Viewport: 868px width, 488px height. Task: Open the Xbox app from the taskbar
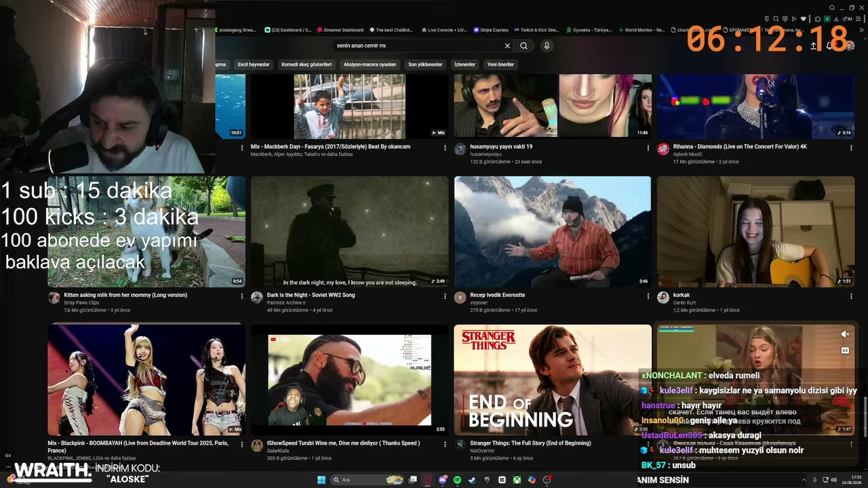point(517,480)
